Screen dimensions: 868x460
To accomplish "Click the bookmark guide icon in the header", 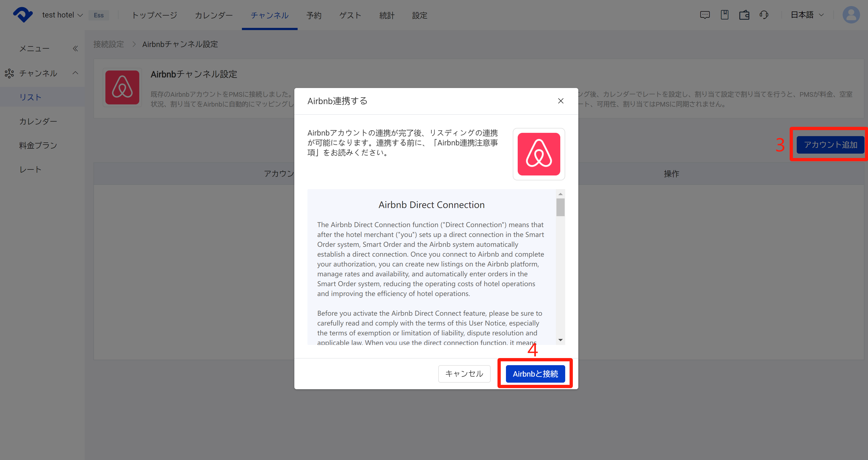I will [724, 15].
